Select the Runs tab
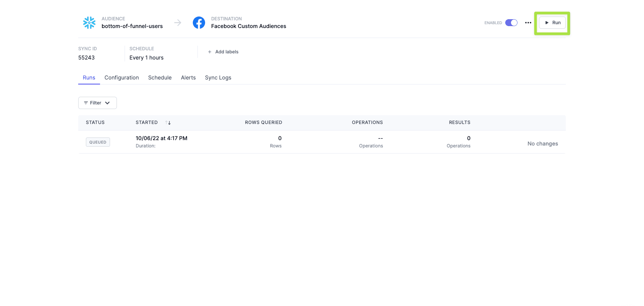The width and height of the screenshot is (644, 306). 89,78
